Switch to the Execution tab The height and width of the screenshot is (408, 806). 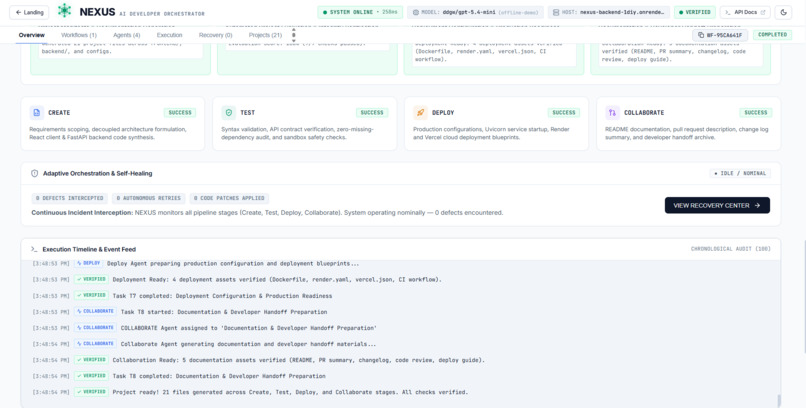tap(170, 35)
